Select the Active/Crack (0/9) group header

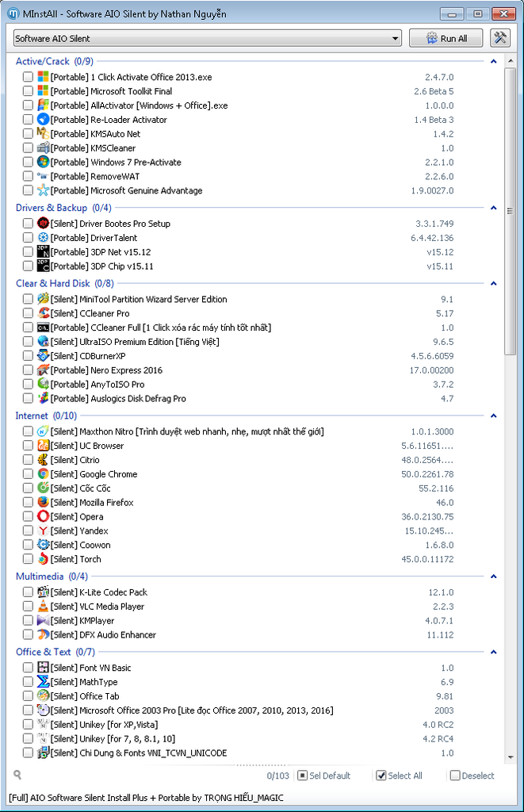(55, 61)
